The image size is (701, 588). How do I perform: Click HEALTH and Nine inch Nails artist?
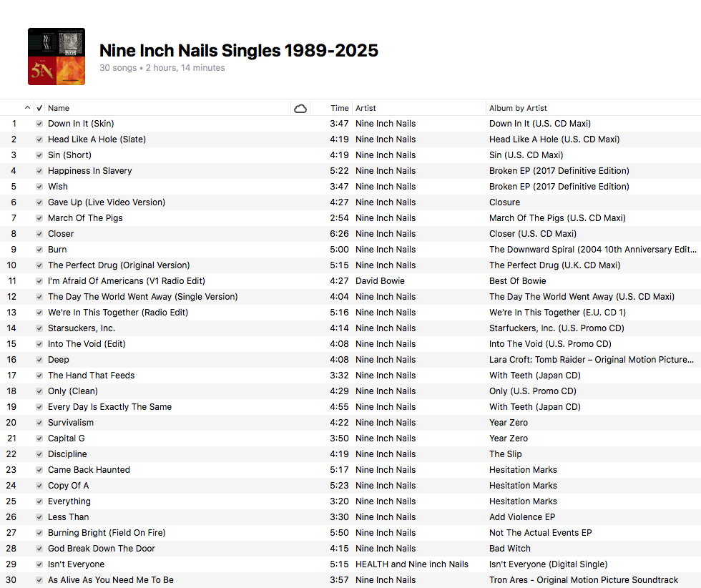[x=411, y=564]
